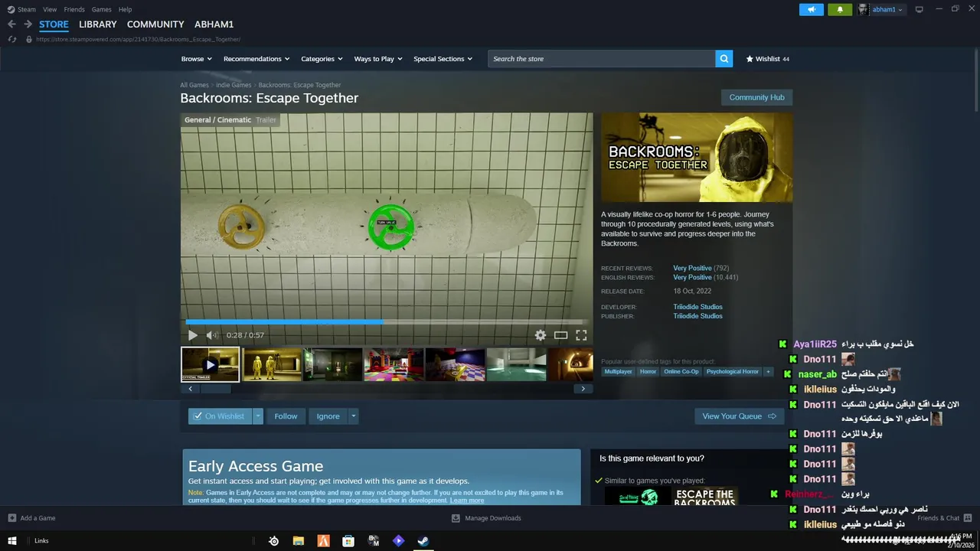
Task: Click recent reviews Very Positive link
Action: coord(692,269)
